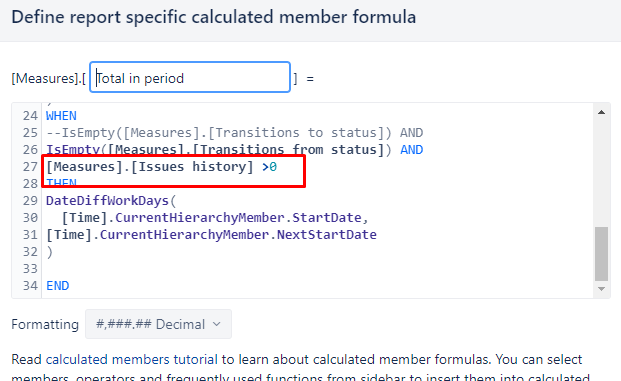Open the Formatting dropdown showing Decimal
The height and width of the screenshot is (381, 621).
coord(158,324)
